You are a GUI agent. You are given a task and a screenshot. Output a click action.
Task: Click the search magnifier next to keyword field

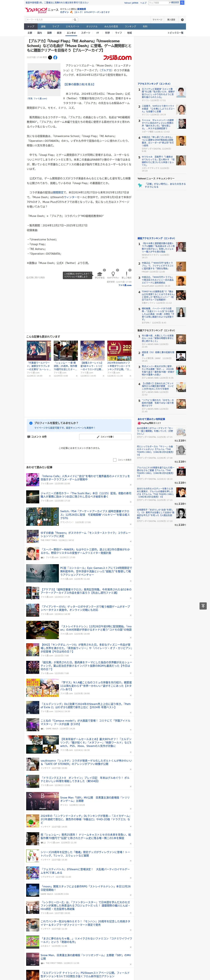[75, 20]
